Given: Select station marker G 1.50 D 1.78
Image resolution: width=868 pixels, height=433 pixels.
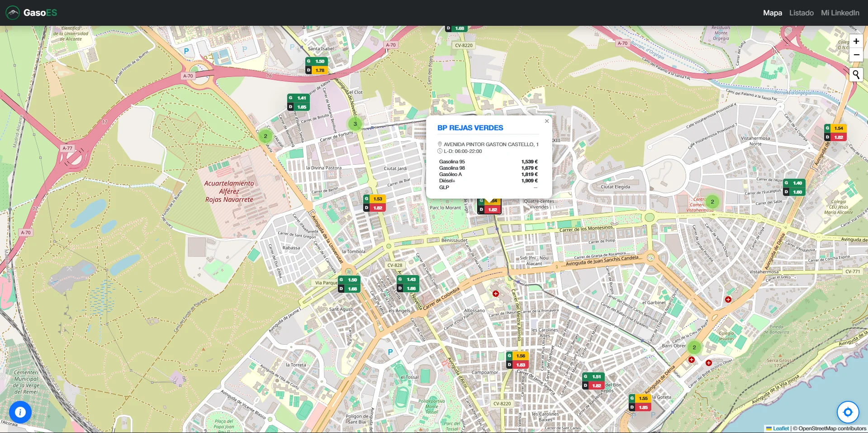Looking at the screenshot, I should 316,66.
